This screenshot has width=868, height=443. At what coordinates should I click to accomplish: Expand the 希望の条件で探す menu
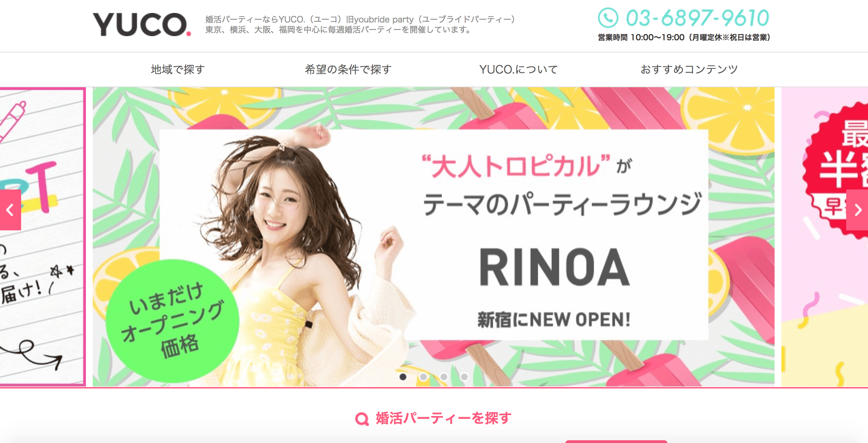tap(348, 70)
